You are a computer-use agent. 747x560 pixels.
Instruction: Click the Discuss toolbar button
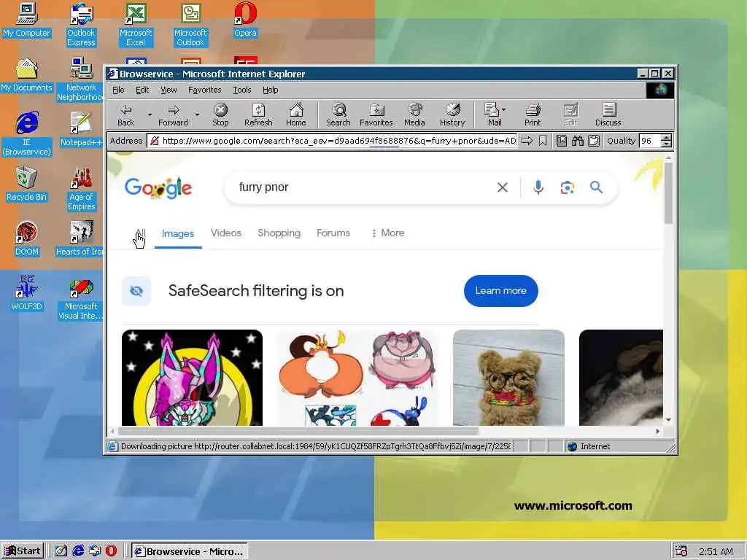[608, 114]
